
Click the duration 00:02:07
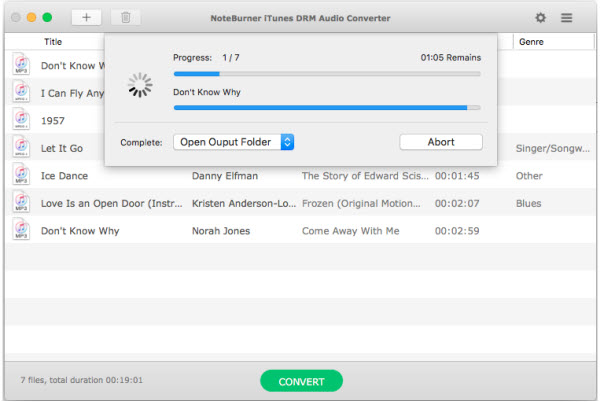457,203
